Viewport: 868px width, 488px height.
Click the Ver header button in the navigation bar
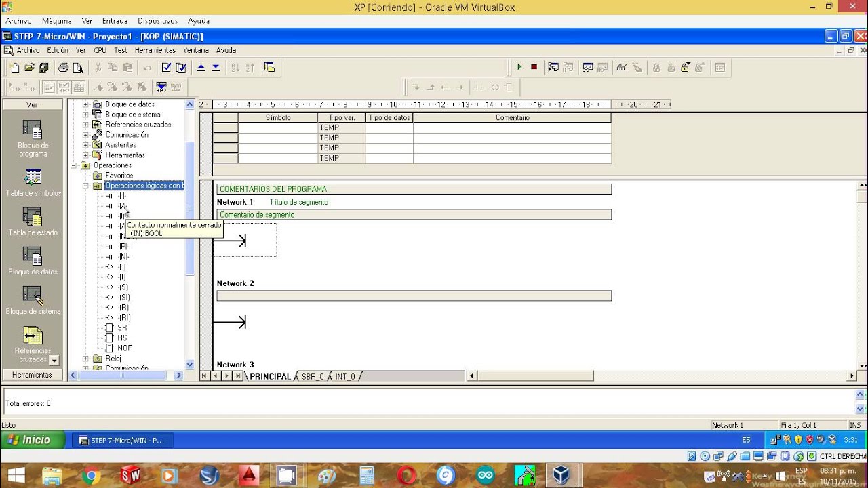click(x=32, y=104)
